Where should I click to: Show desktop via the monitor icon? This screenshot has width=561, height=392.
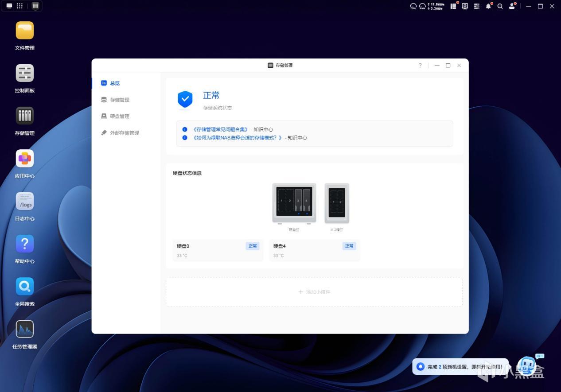click(9, 6)
